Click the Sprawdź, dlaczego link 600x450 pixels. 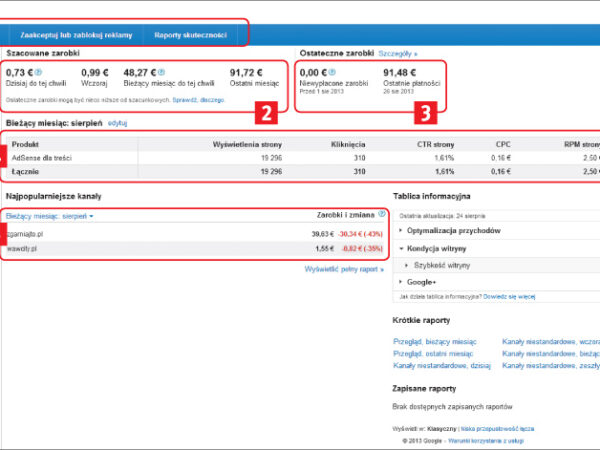tap(198, 101)
